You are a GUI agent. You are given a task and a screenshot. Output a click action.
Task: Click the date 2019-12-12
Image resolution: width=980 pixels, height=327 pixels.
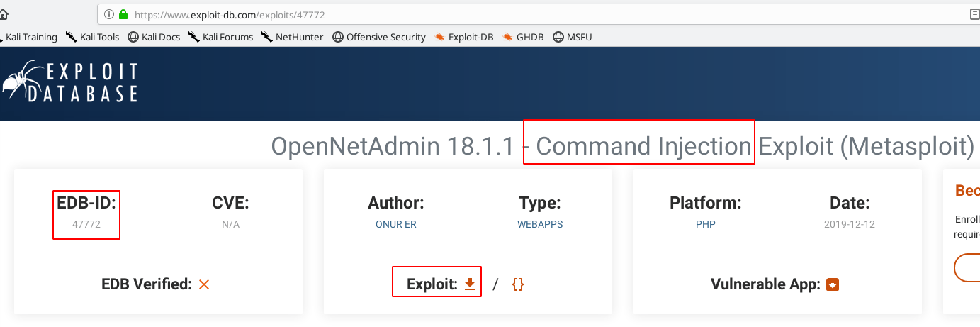850,224
